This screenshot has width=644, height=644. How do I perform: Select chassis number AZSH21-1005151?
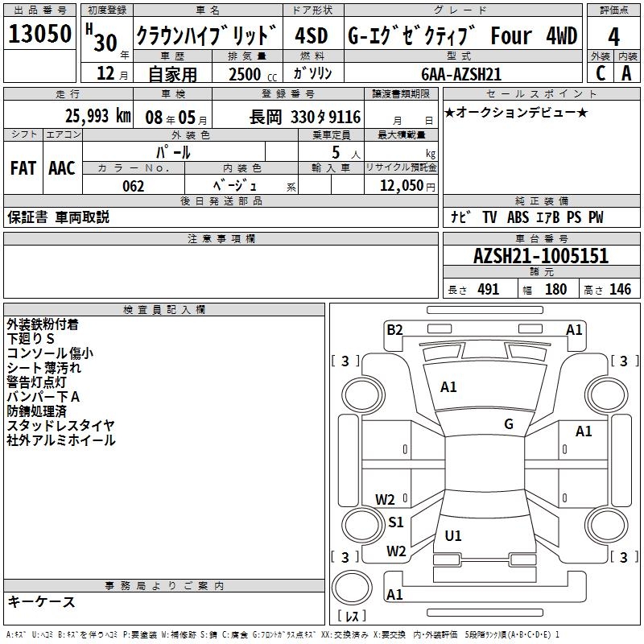[540, 257]
